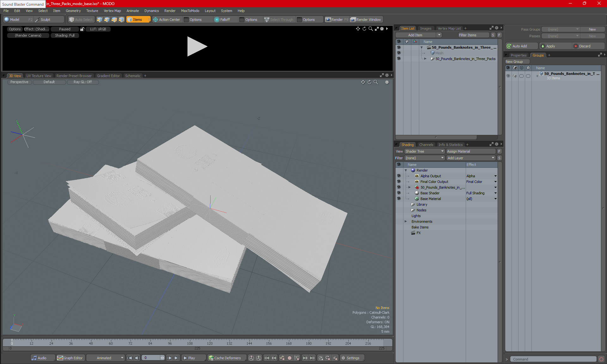Open the Add Layer dropdown

pyautogui.click(x=471, y=158)
